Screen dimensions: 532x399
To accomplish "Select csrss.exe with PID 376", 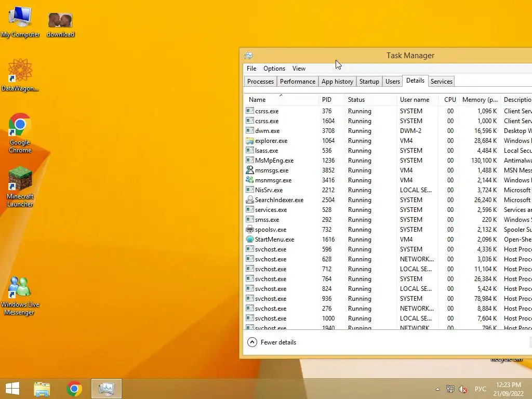I will [x=388, y=111].
